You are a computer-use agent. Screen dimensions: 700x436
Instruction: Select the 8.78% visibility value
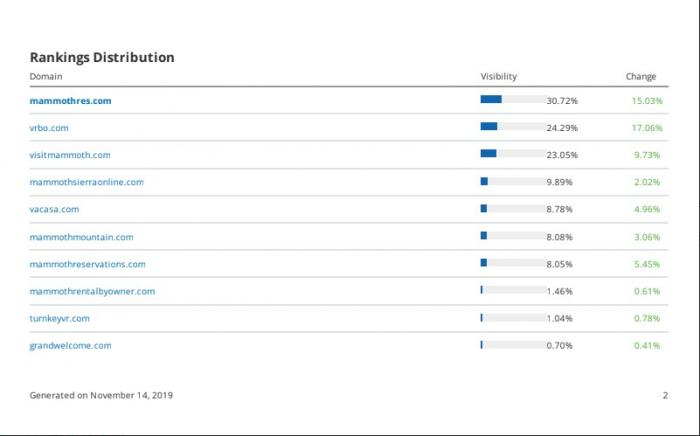tap(559, 209)
